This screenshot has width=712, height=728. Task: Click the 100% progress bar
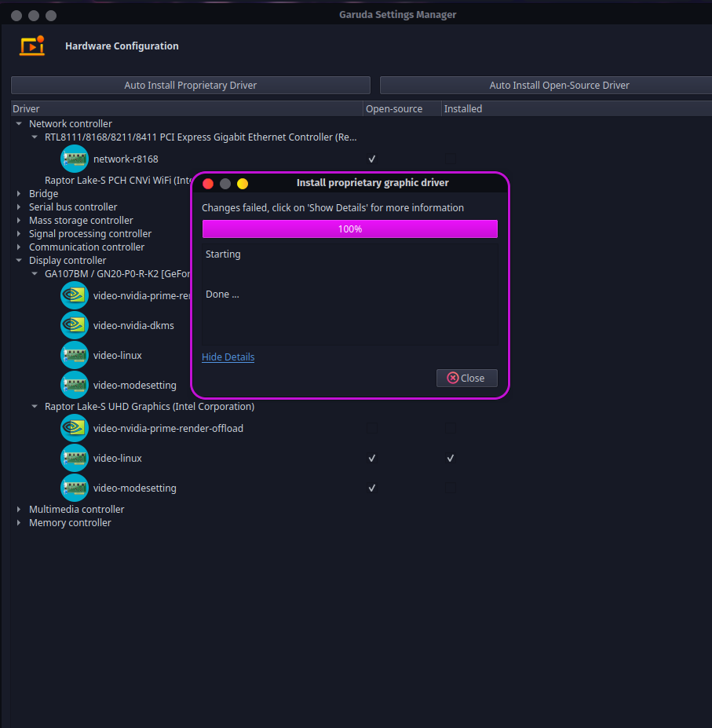click(350, 229)
